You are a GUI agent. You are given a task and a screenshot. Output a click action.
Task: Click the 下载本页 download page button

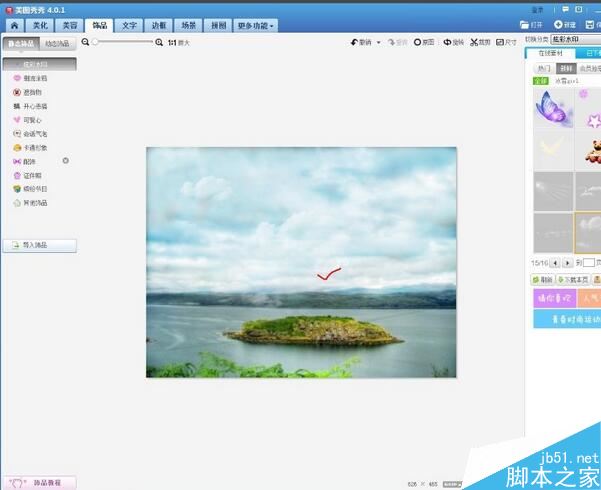point(573,280)
